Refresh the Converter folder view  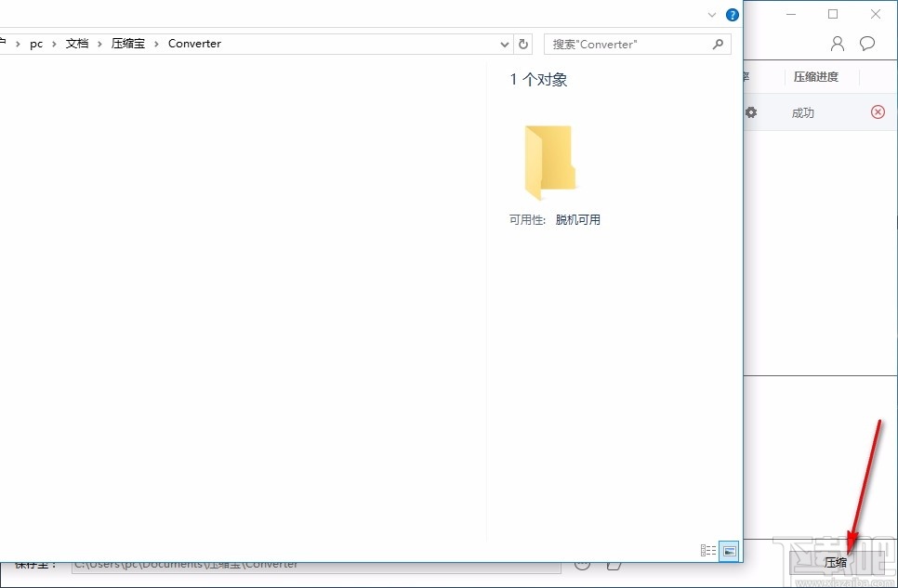click(522, 44)
